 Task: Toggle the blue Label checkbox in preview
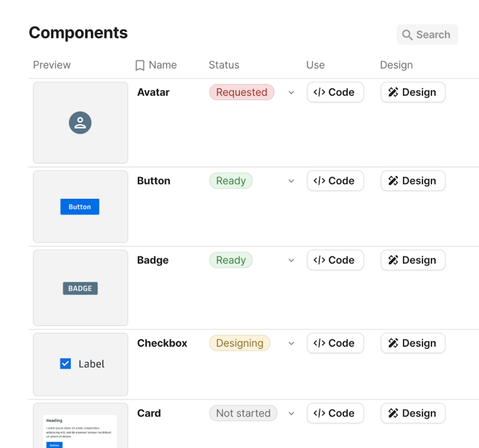65,363
